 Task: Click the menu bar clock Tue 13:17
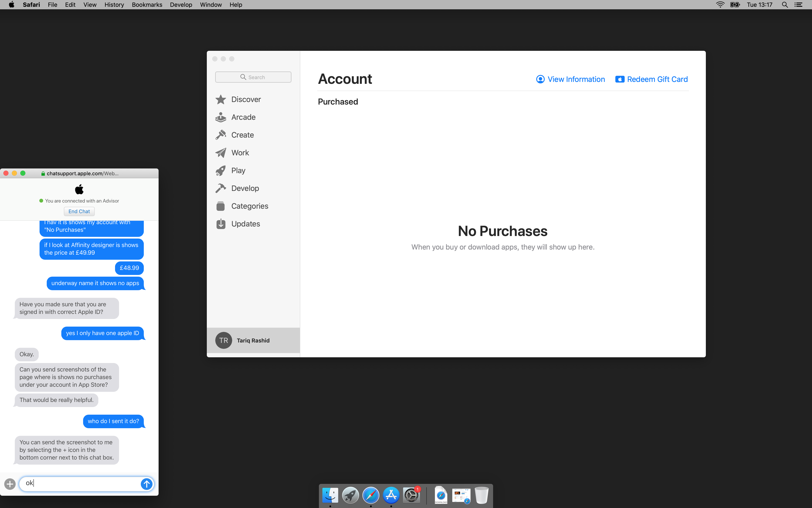(x=759, y=5)
